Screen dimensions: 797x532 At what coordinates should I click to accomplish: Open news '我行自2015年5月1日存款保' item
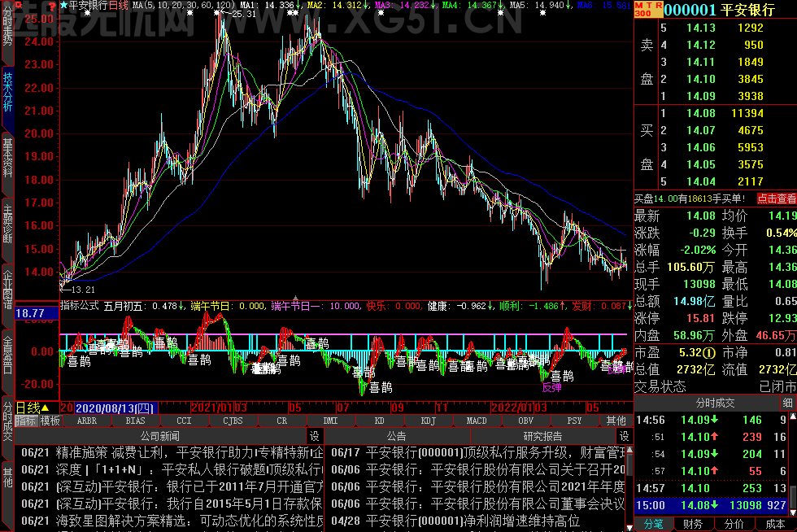(x=172, y=504)
